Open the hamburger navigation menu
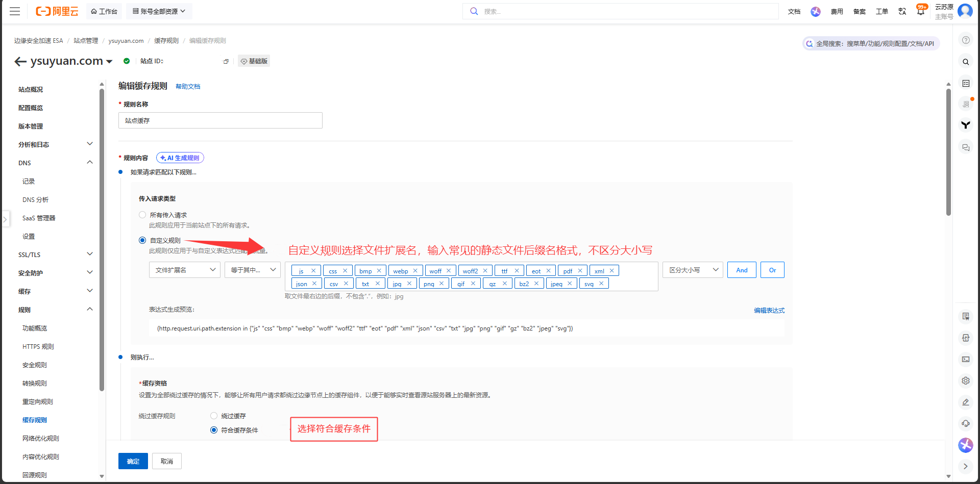 (15, 11)
